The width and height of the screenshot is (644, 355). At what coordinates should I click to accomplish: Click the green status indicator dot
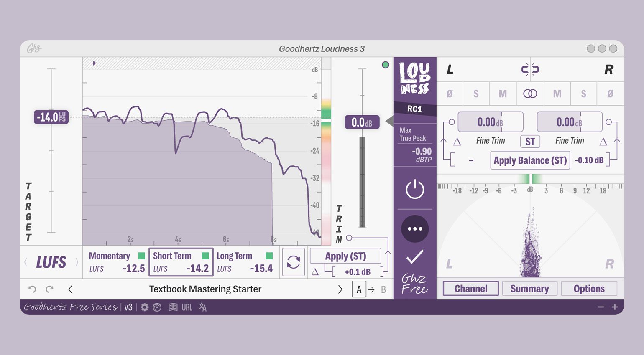point(386,65)
